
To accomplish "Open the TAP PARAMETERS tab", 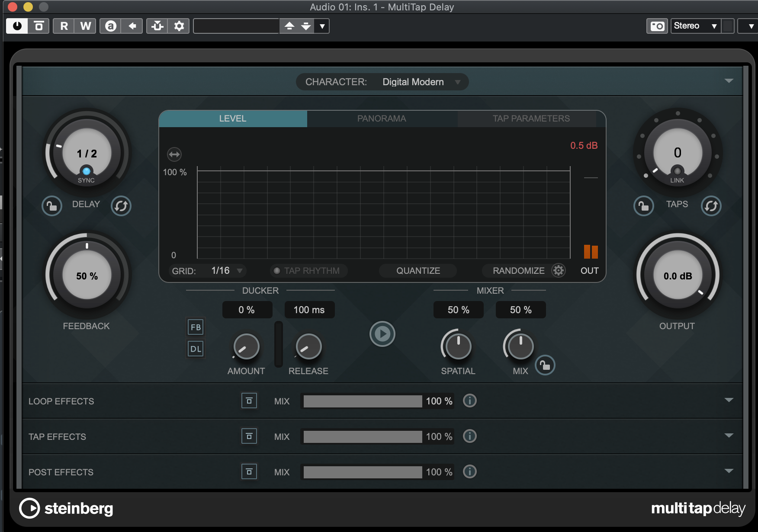I will [x=531, y=119].
